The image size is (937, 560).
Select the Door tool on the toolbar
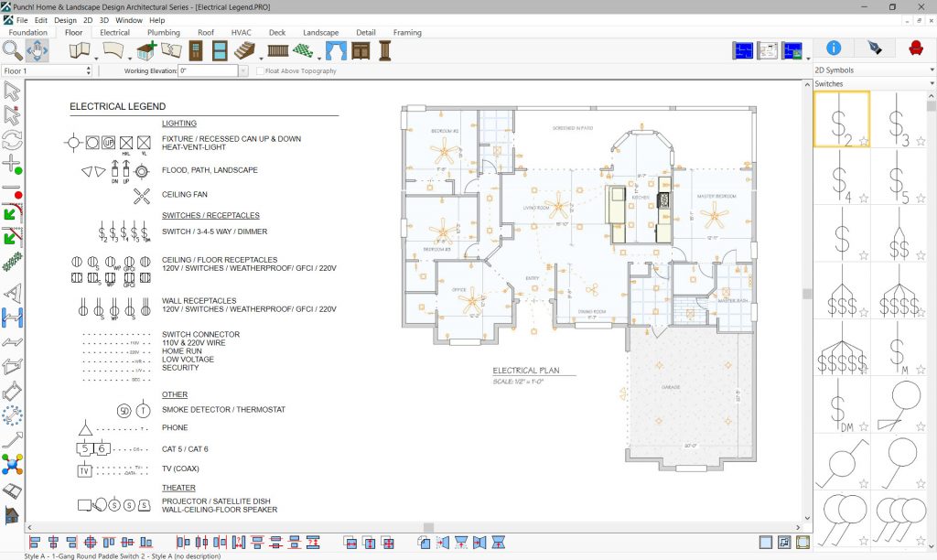(x=195, y=52)
